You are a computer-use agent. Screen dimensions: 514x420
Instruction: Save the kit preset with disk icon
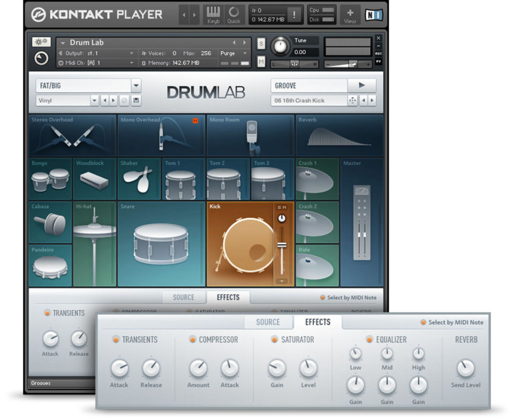136,101
